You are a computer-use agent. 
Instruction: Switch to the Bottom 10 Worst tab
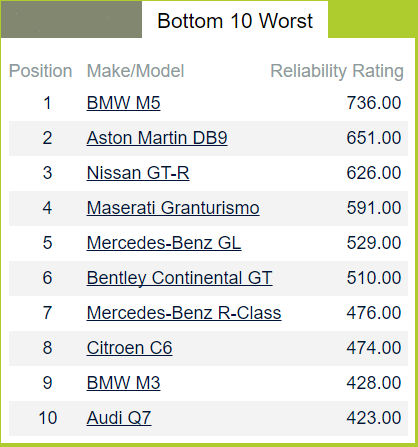(x=235, y=20)
